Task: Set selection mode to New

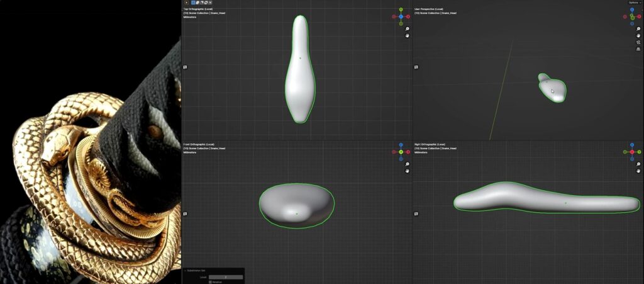Action: coord(193,3)
